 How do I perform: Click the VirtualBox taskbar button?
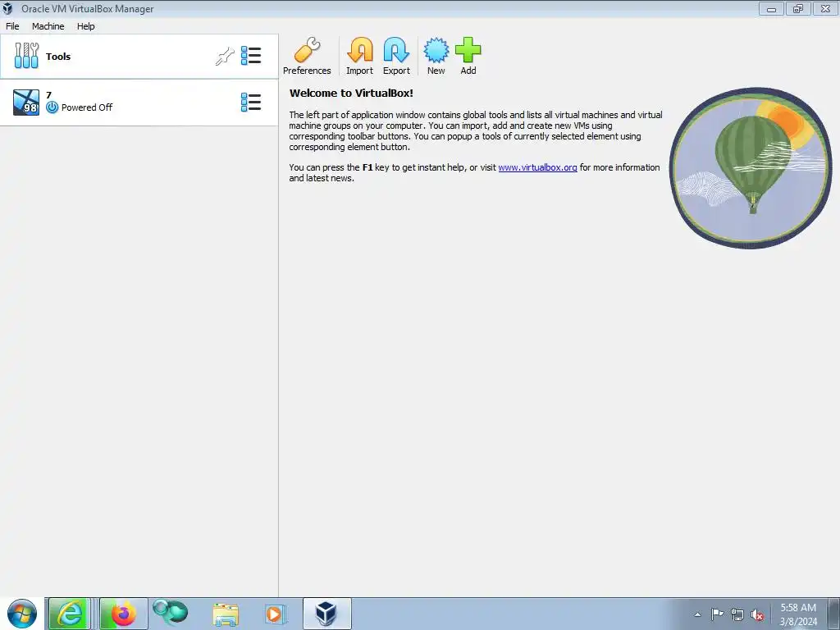click(x=326, y=614)
